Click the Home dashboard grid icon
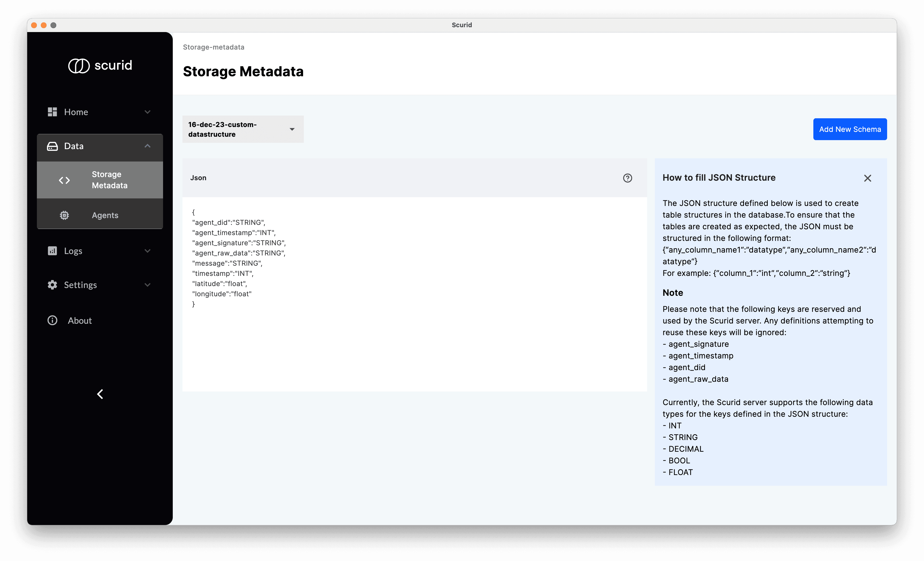The width and height of the screenshot is (924, 561). [52, 112]
